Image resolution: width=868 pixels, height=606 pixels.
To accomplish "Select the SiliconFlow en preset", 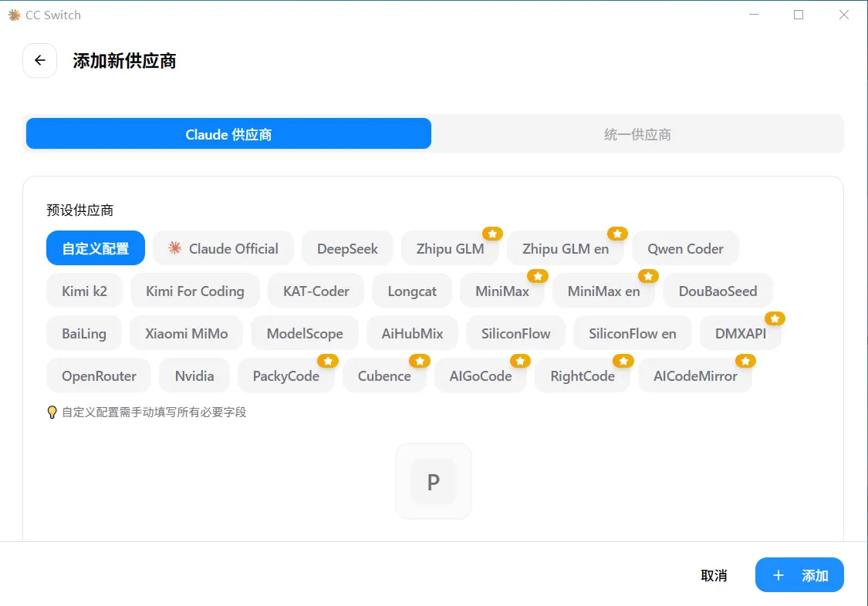I will click(x=632, y=333).
